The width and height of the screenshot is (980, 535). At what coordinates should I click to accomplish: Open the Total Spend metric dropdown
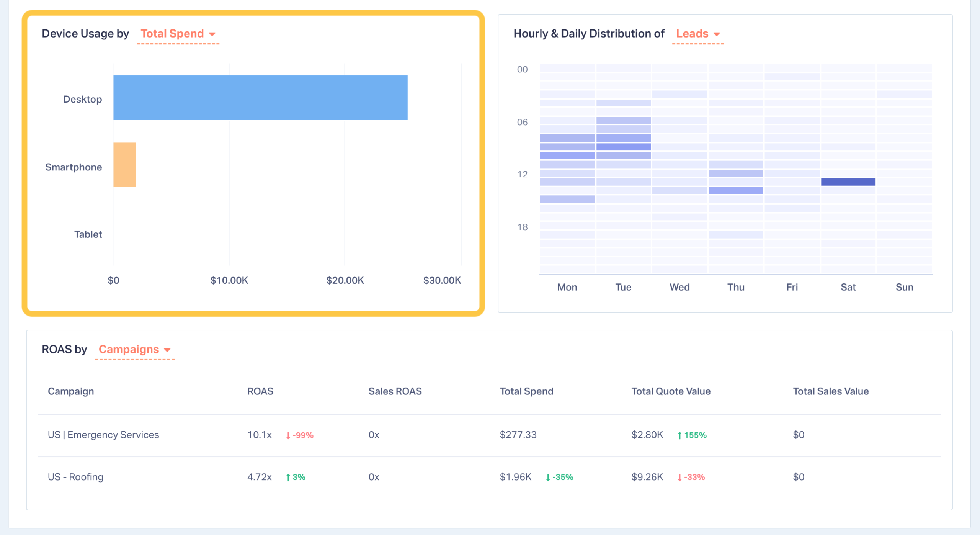(172, 34)
